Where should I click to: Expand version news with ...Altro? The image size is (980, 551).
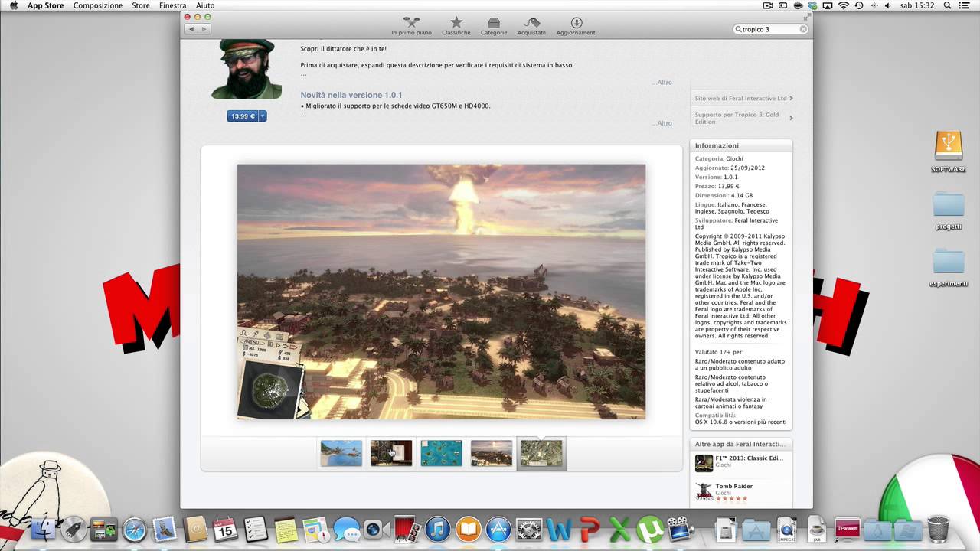tap(662, 123)
